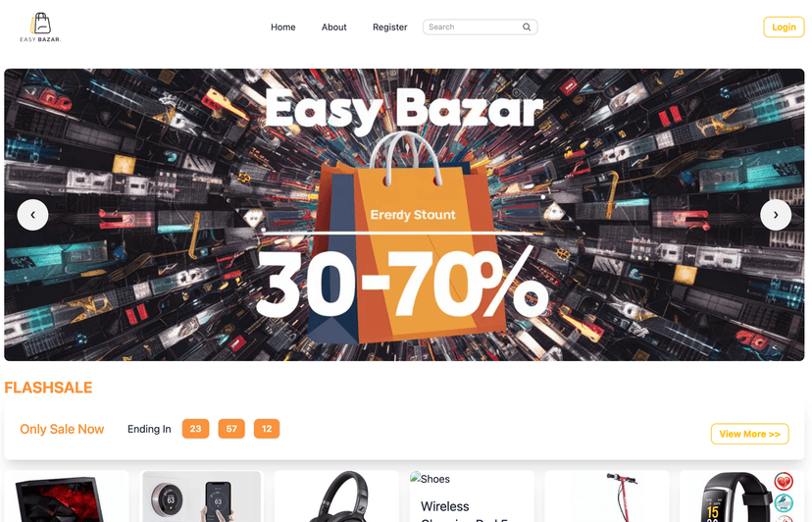
Task: Open the headphones product thumbnail
Action: click(336, 496)
